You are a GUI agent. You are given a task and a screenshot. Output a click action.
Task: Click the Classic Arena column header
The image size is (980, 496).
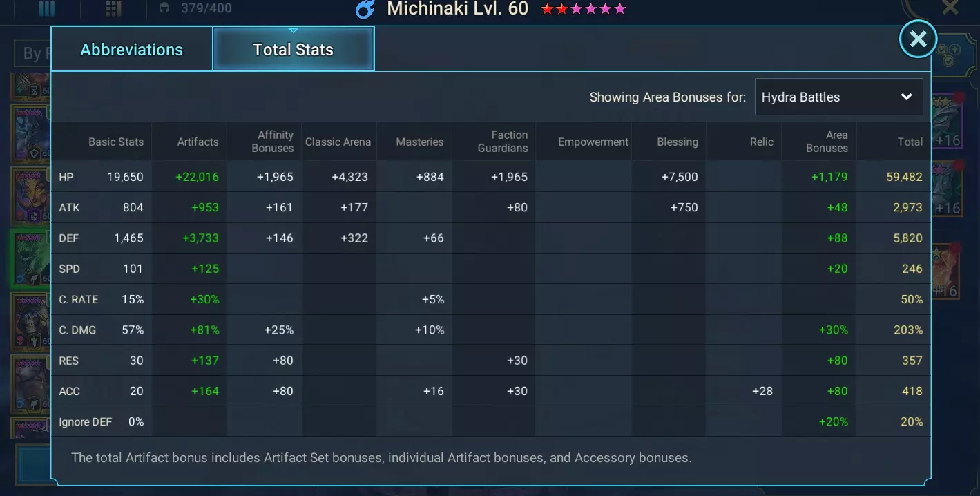coord(338,142)
